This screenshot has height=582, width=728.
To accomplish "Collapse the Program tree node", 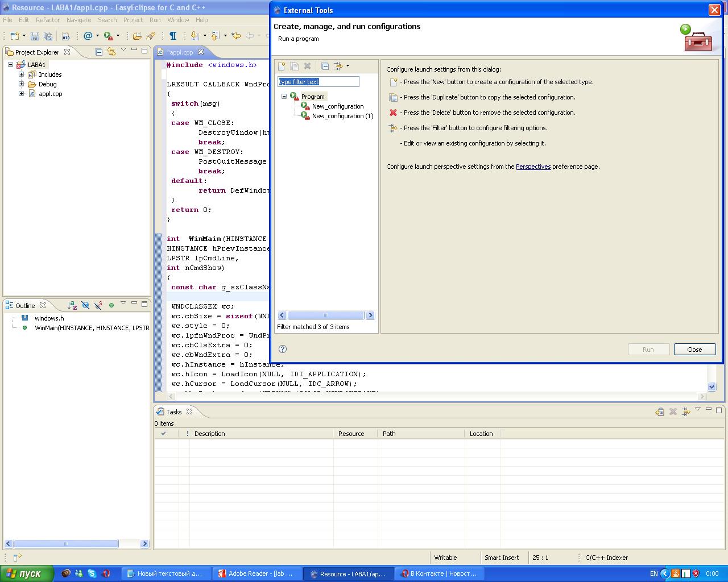I will (x=284, y=97).
